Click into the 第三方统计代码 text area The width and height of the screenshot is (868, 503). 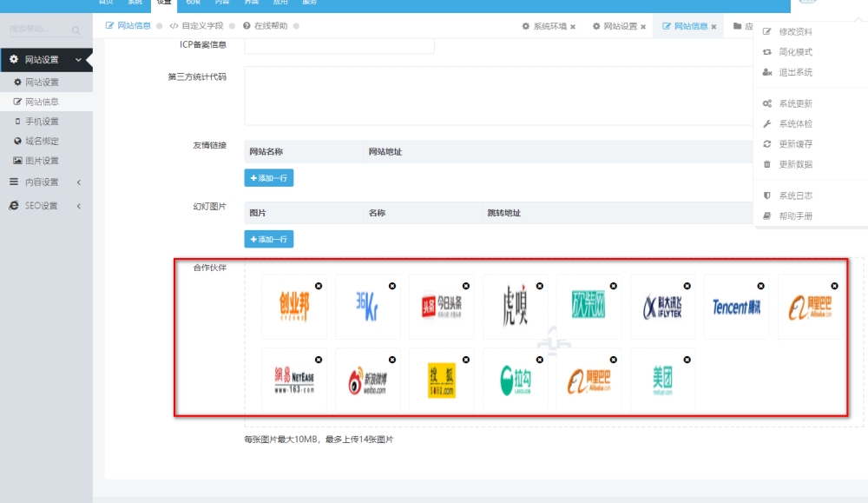click(x=498, y=96)
